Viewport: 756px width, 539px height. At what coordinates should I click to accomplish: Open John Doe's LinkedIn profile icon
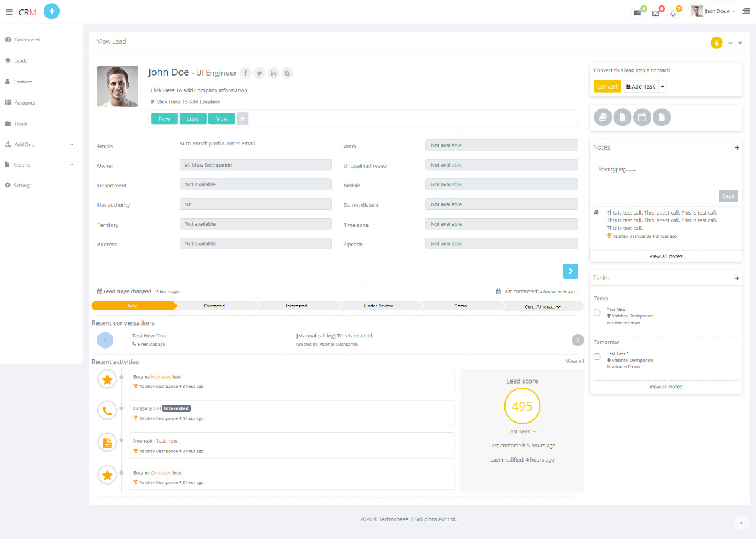273,73
